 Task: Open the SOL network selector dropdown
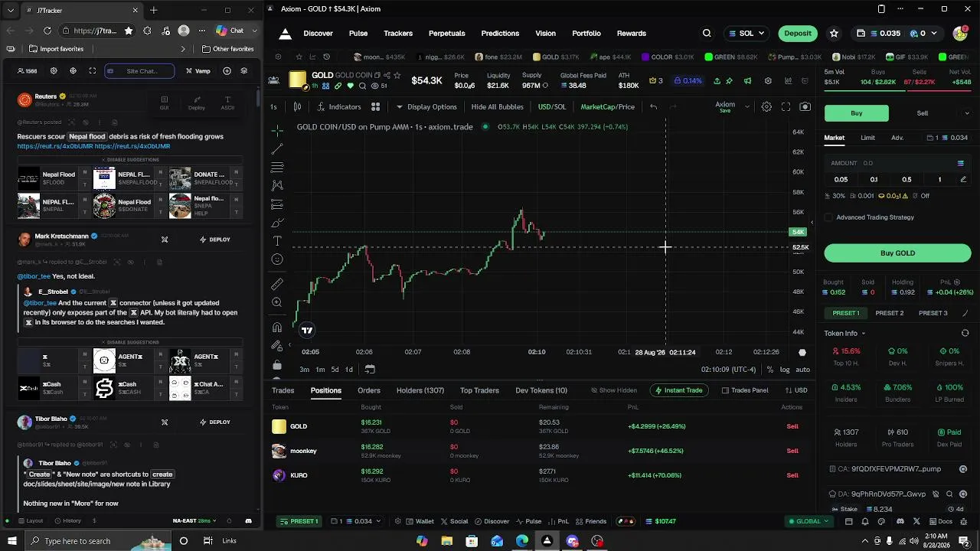(x=746, y=34)
